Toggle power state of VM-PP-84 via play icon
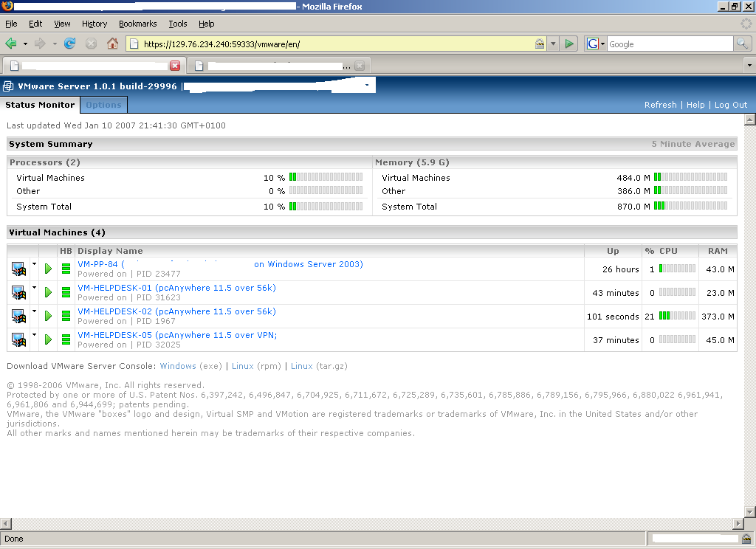Image resolution: width=756 pixels, height=549 pixels. [x=49, y=269]
